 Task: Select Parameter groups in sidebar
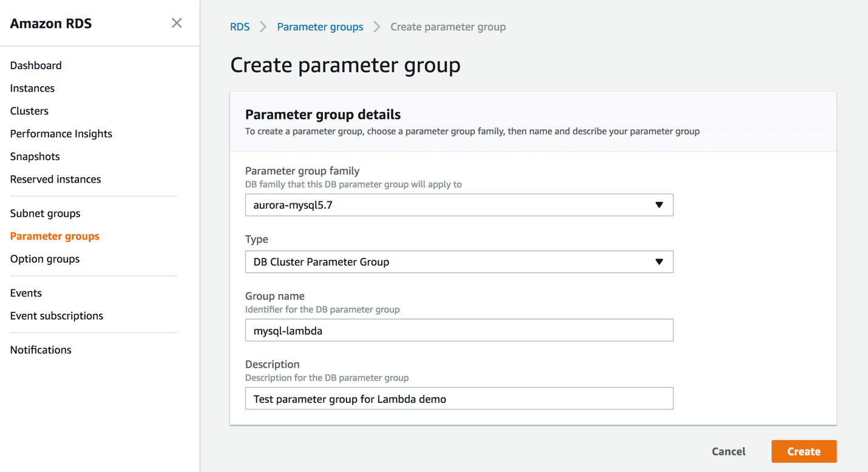(x=55, y=236)
